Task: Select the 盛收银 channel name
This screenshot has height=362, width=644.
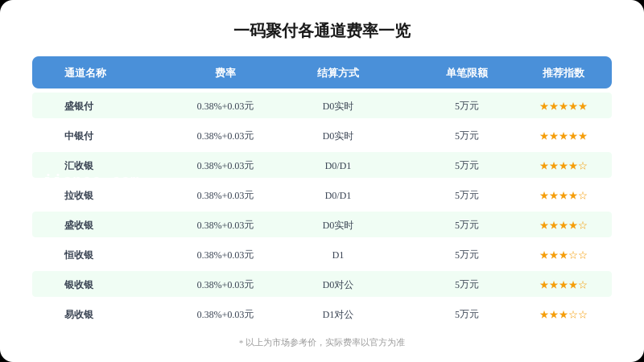Action: pos(79,225)
